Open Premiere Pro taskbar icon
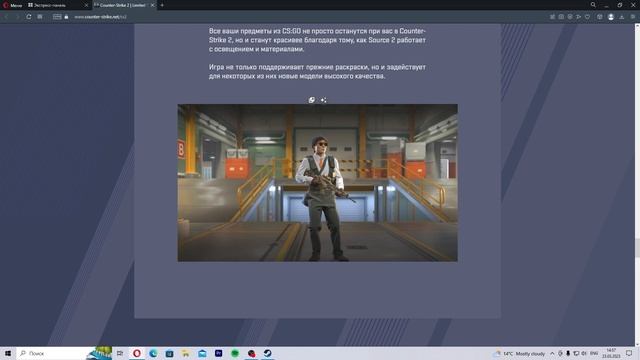 click(x=218, y=353)
